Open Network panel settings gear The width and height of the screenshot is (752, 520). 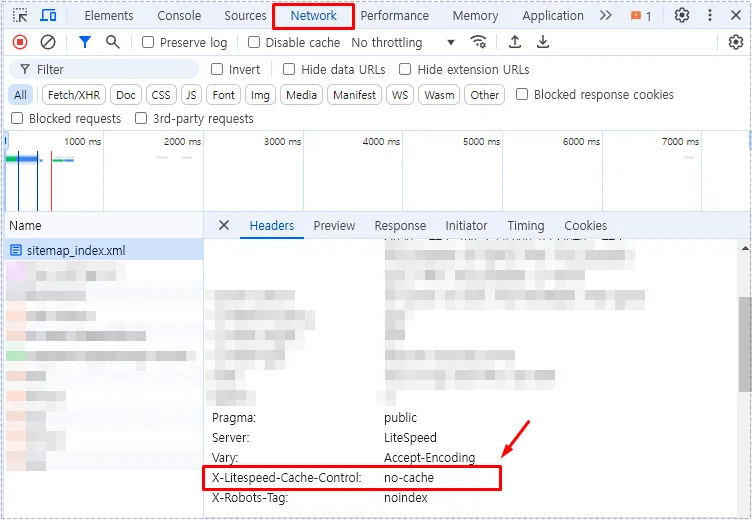point(736,42)
